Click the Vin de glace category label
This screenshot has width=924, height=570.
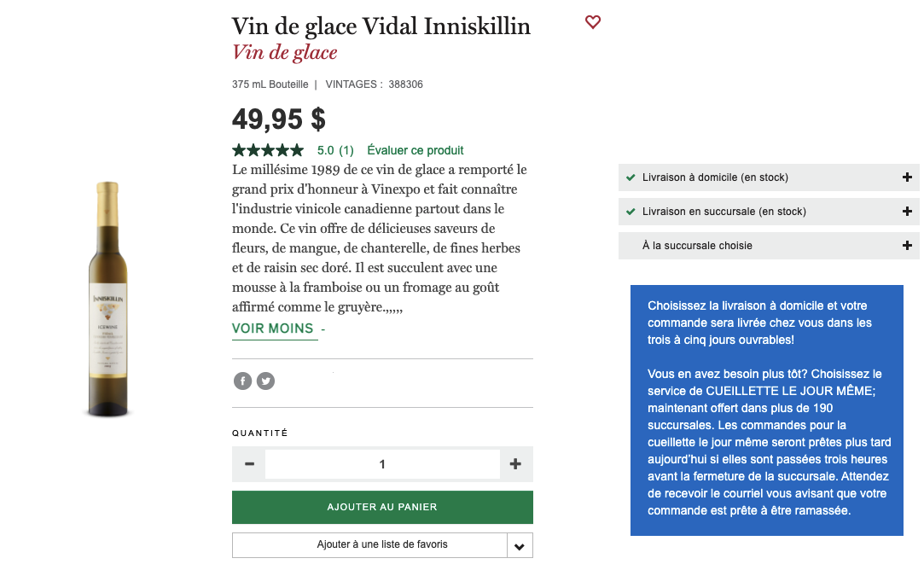coord(285,52)
